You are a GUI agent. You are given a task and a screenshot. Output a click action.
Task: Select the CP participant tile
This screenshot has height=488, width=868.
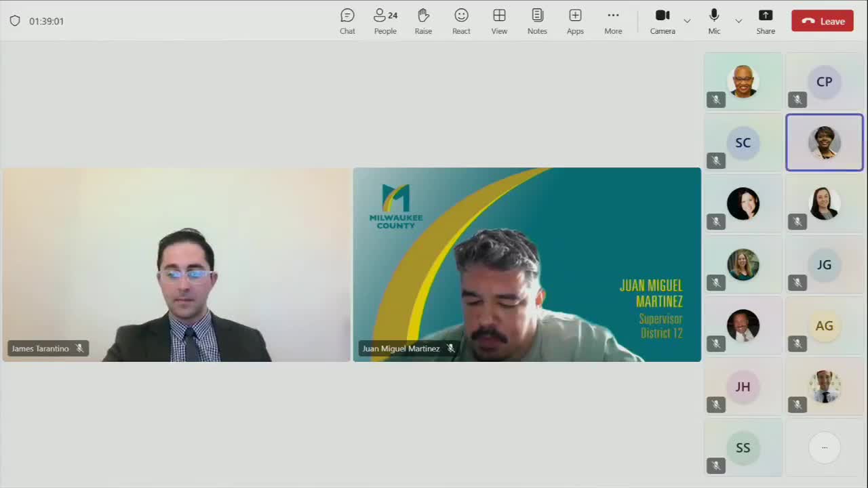(x=824, y=81)
